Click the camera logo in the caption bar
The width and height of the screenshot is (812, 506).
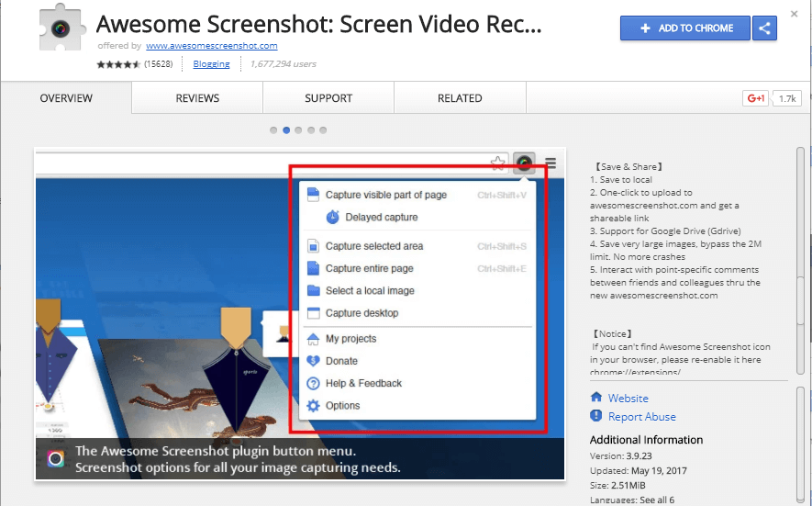tap(55, 459)
